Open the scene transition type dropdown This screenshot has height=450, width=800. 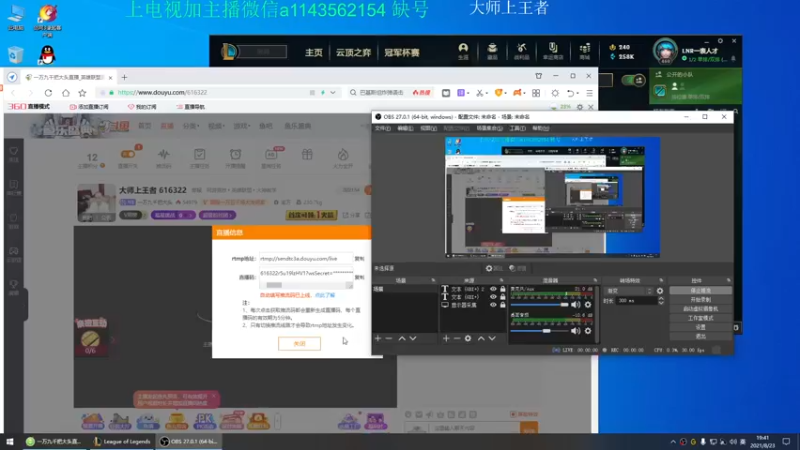click(629, 291)
